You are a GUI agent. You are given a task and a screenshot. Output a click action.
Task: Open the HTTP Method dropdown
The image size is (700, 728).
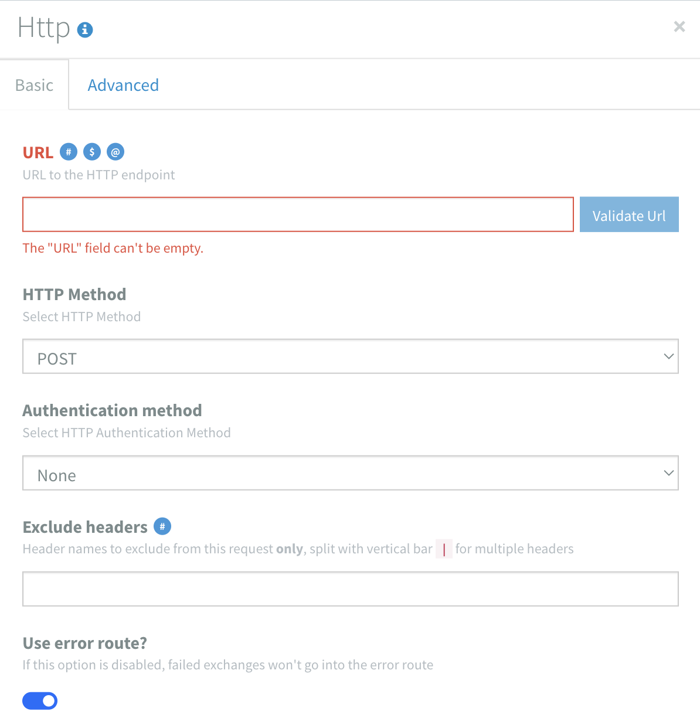point(351,356)
